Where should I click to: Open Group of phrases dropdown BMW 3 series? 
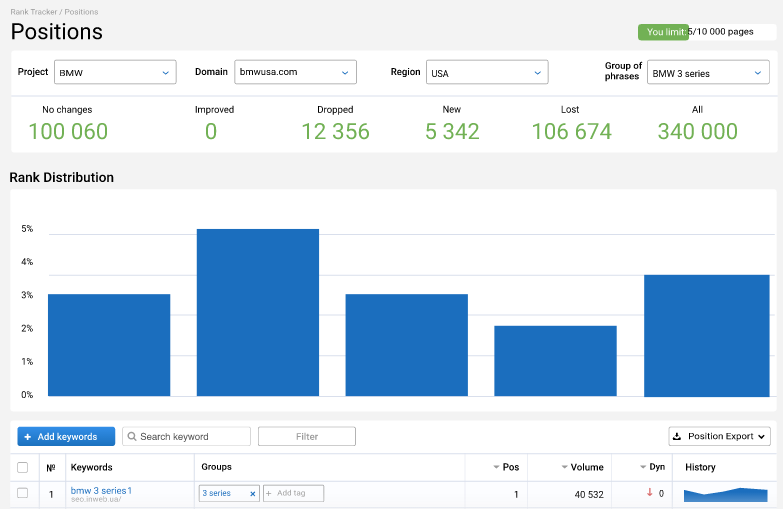coord(708,72)
